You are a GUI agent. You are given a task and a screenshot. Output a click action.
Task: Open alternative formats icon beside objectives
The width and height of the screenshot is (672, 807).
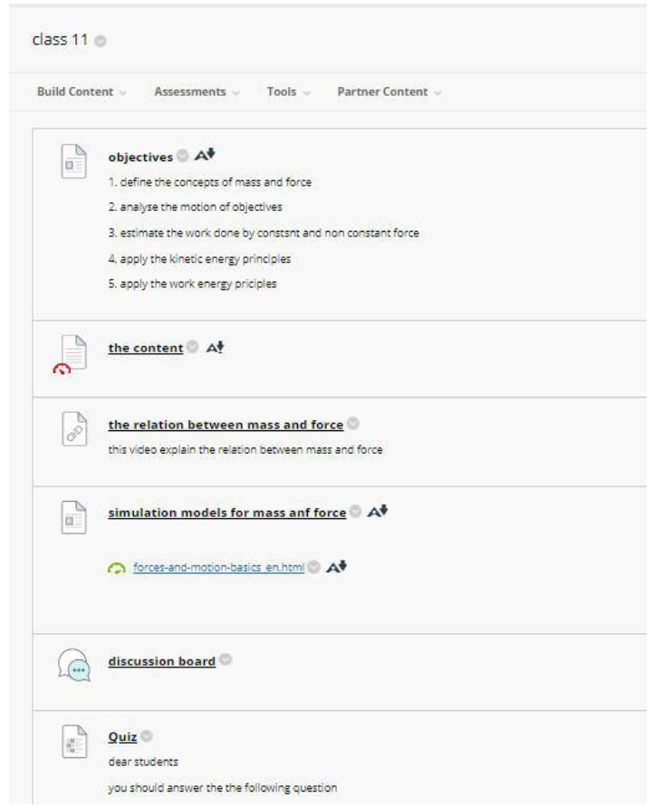coord(205,155)
